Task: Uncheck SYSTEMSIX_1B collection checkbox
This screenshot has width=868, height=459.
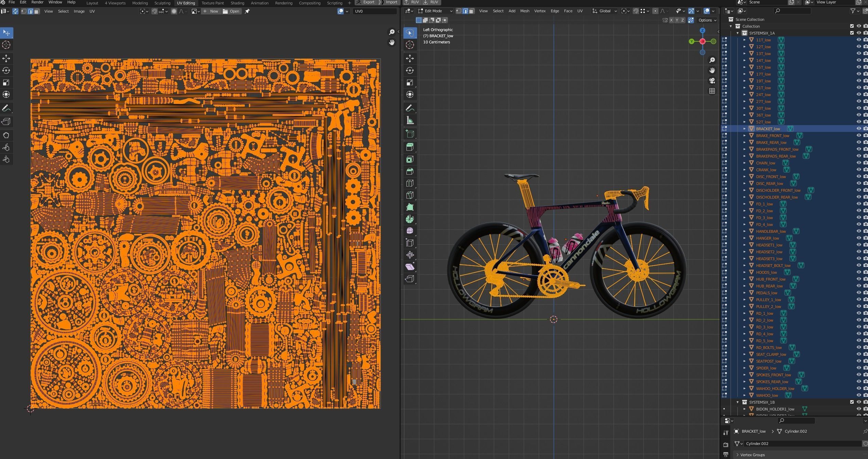Action: (852, 402)
